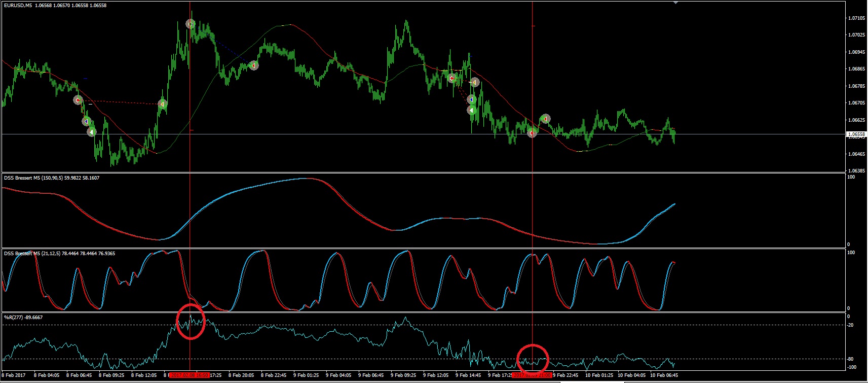
Task: Select red entry arrow near 9 Feb 14:45
Action: pyautogui.click(x=452, y=78)
